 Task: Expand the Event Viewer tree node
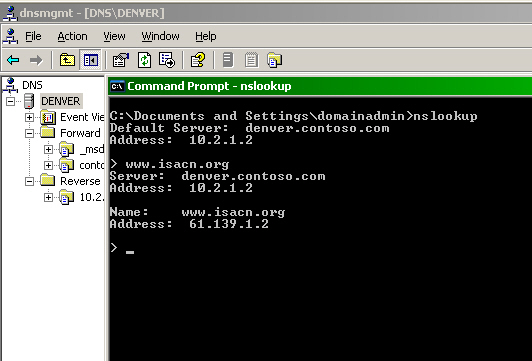point(30,117)
